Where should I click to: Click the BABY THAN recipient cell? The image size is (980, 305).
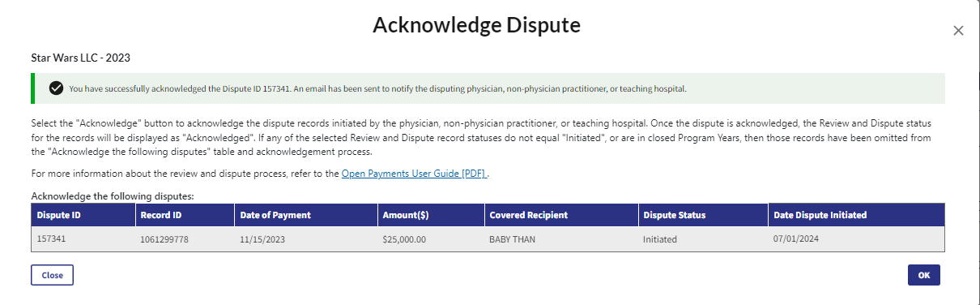click(560, 239)
